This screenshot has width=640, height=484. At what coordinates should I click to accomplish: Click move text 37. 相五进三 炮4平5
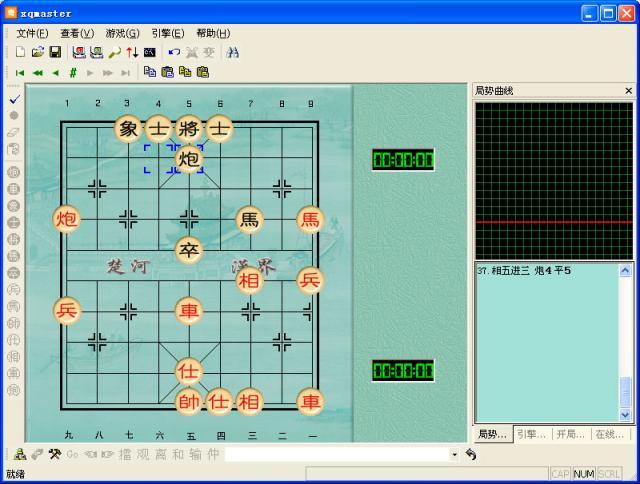coord(524,271)
